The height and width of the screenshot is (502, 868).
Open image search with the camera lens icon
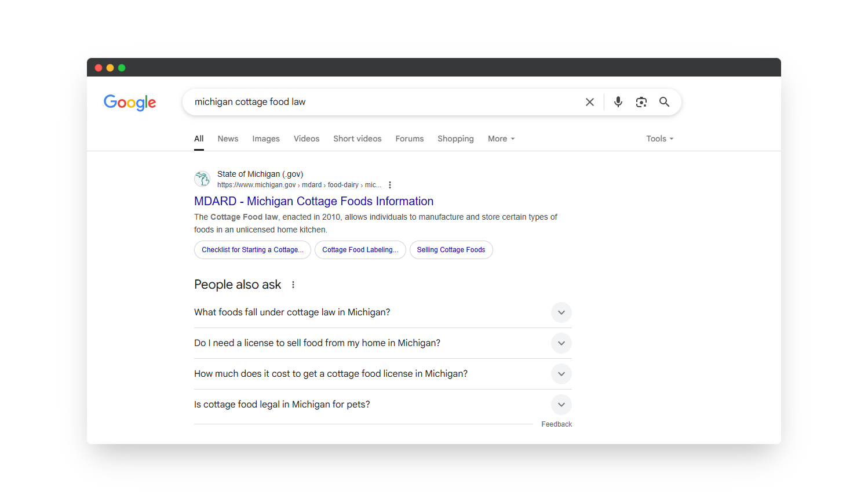pos(641,102)
